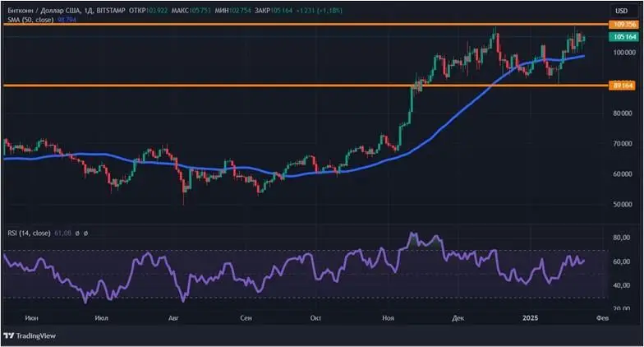Open the USD currency dropdown
Image resolution: width=644 pixels, height=347 pixels.
(x=621, y=10)
